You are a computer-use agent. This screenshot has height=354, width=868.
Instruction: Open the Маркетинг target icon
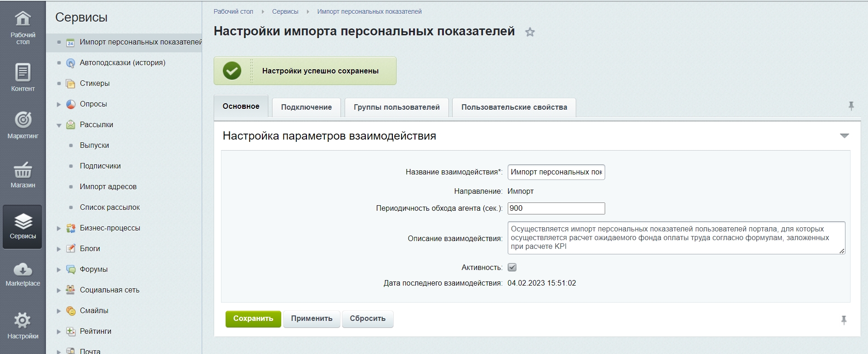point(23,120)
